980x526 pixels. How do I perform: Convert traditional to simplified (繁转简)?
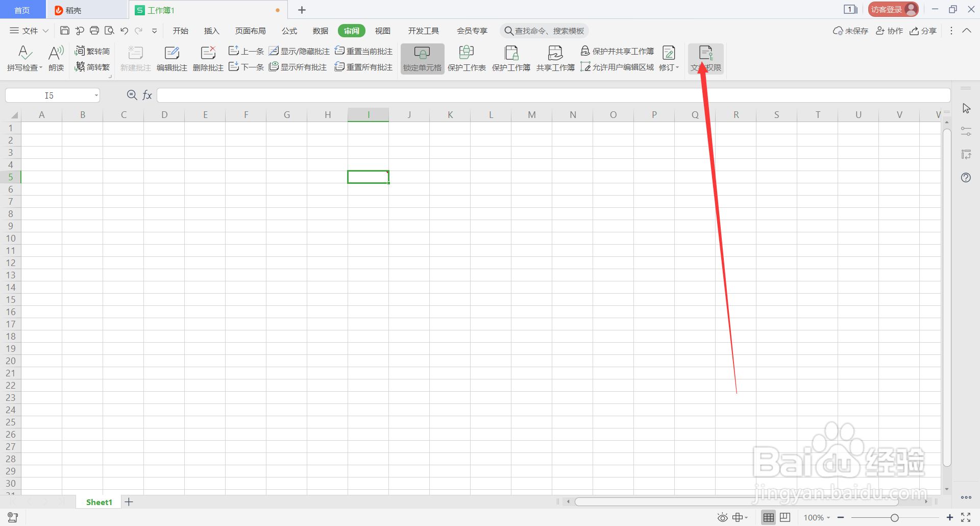click(92, 51)
